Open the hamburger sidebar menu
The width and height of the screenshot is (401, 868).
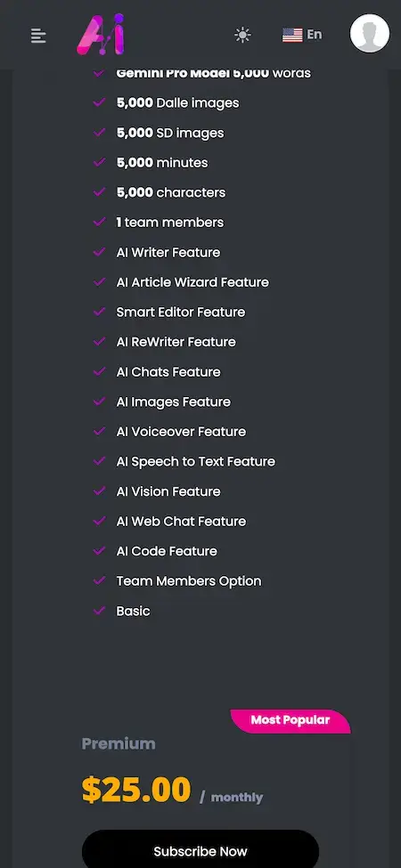coord(38,36)
